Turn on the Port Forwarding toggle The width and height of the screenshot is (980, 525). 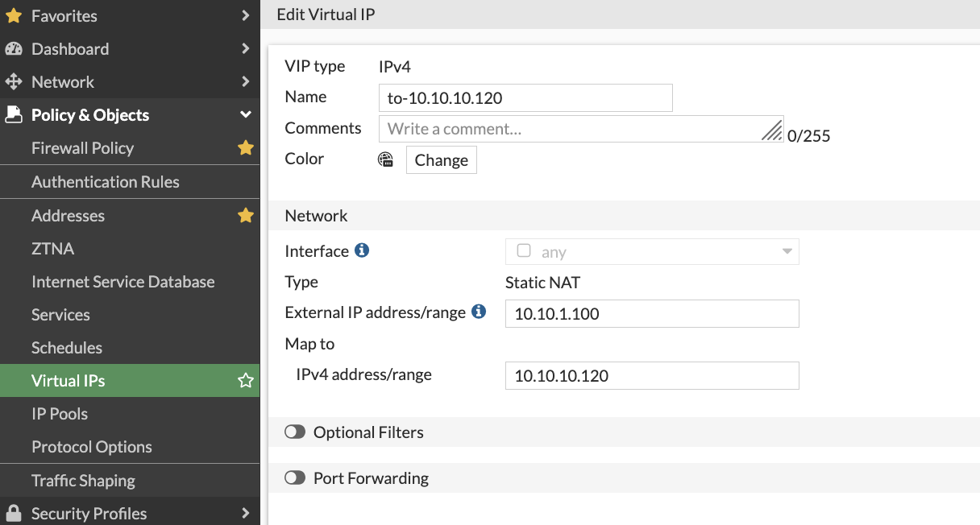click(x=295, y=478)
